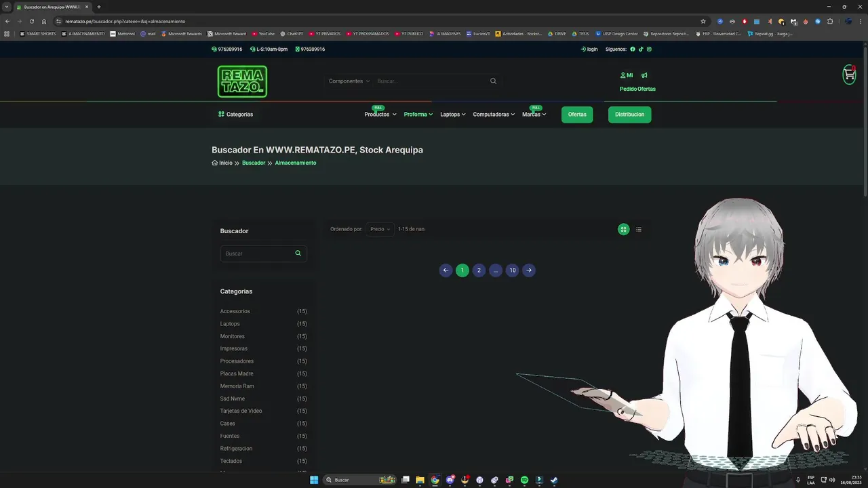Expand the Computadoras menu
The image size is (868, 488).
[494, 115]
